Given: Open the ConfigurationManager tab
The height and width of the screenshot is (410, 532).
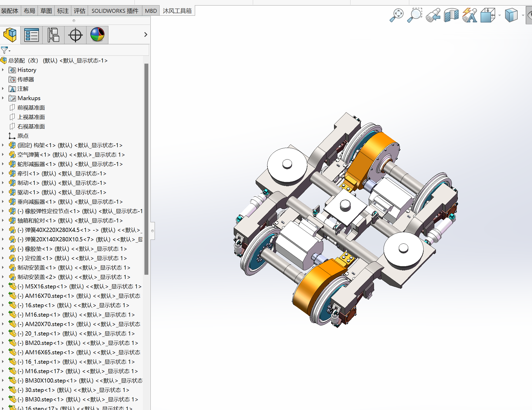Looking at the screenshot, I should click(54, 35).
